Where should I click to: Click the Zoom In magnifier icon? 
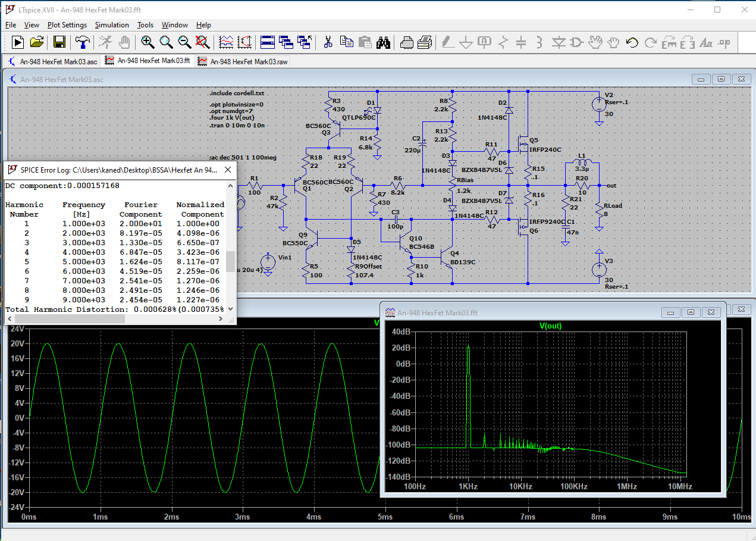coord(148,42)
